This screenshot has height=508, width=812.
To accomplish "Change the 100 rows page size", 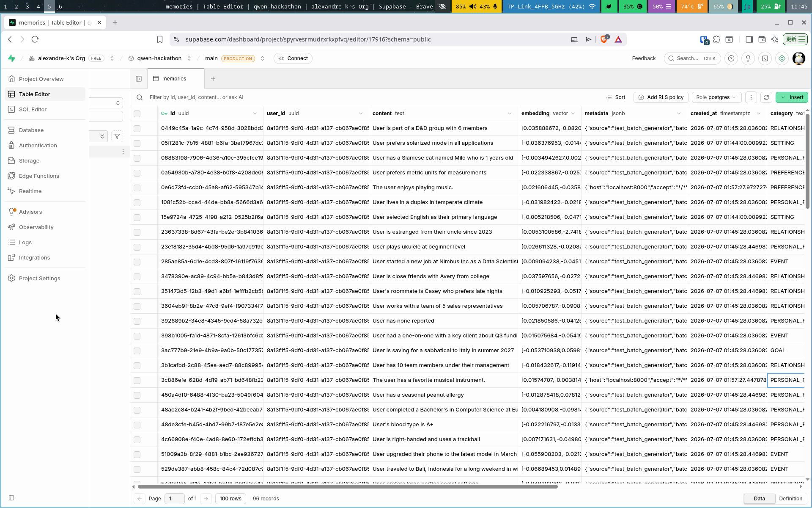I will click(x=230, y=499).
